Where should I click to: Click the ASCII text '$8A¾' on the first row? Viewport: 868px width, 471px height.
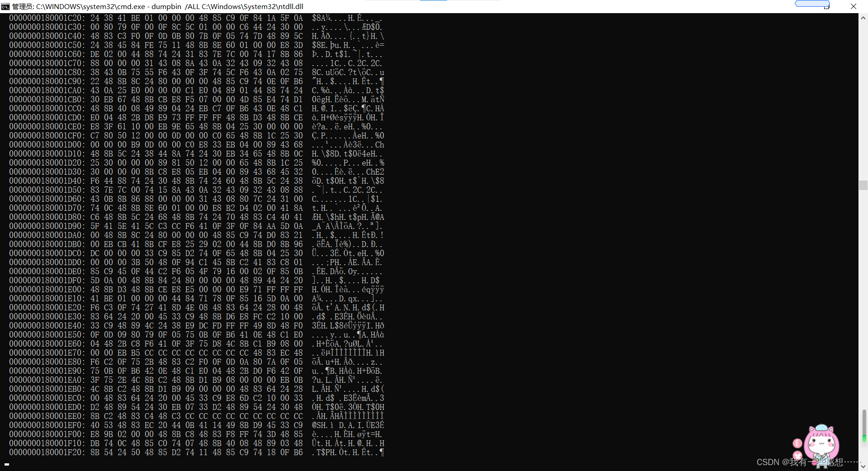point(321,18)
